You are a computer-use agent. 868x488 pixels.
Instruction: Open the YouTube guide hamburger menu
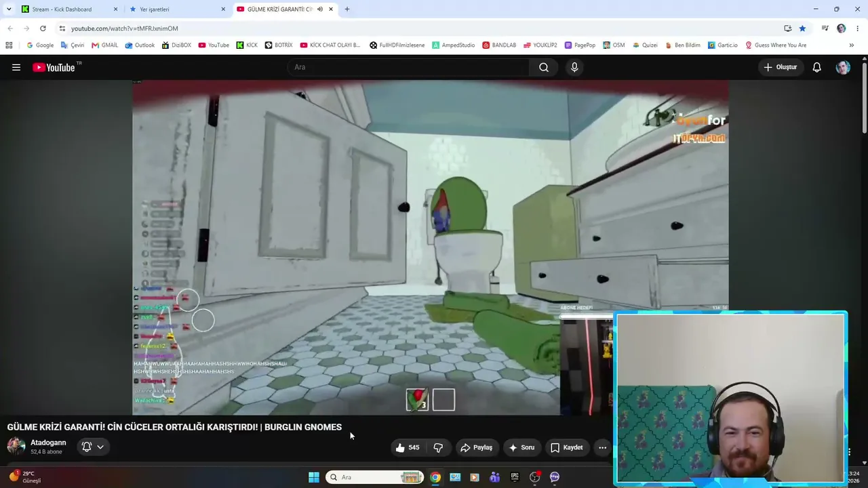(x=16, y=67)
